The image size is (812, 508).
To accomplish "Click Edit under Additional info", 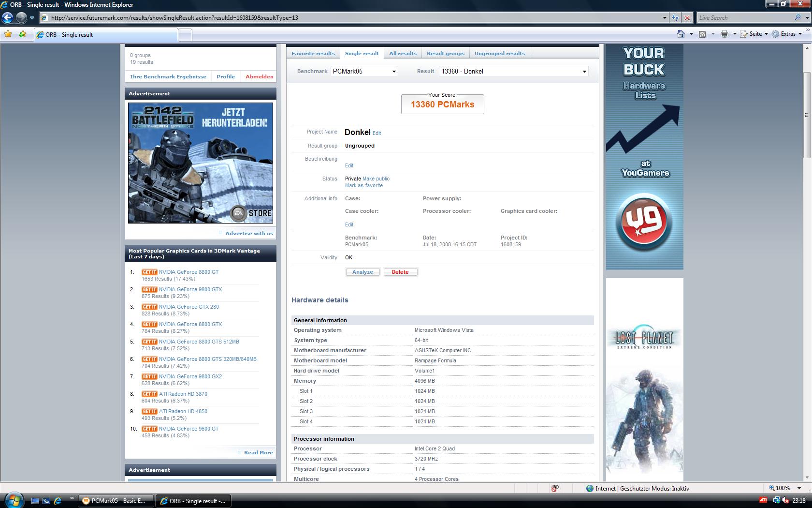I will coord(349,224).
